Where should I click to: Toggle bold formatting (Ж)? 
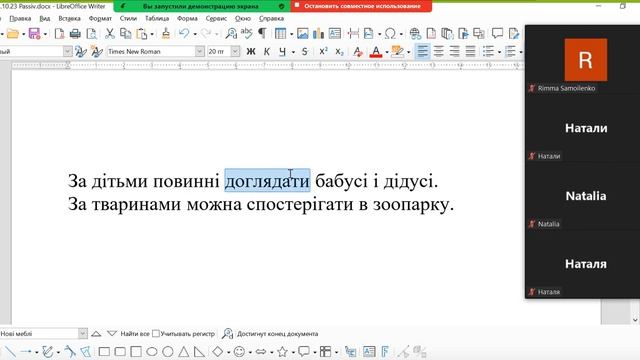(251, 51)
